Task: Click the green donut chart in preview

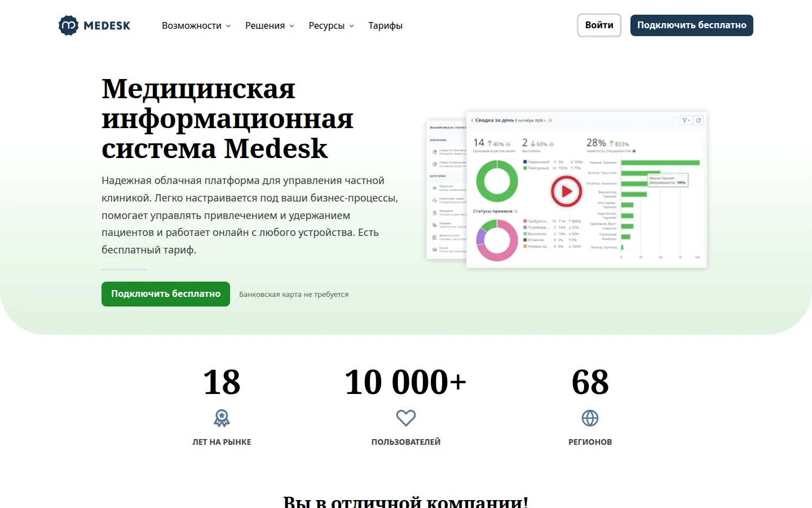Action: coord(497,181)
